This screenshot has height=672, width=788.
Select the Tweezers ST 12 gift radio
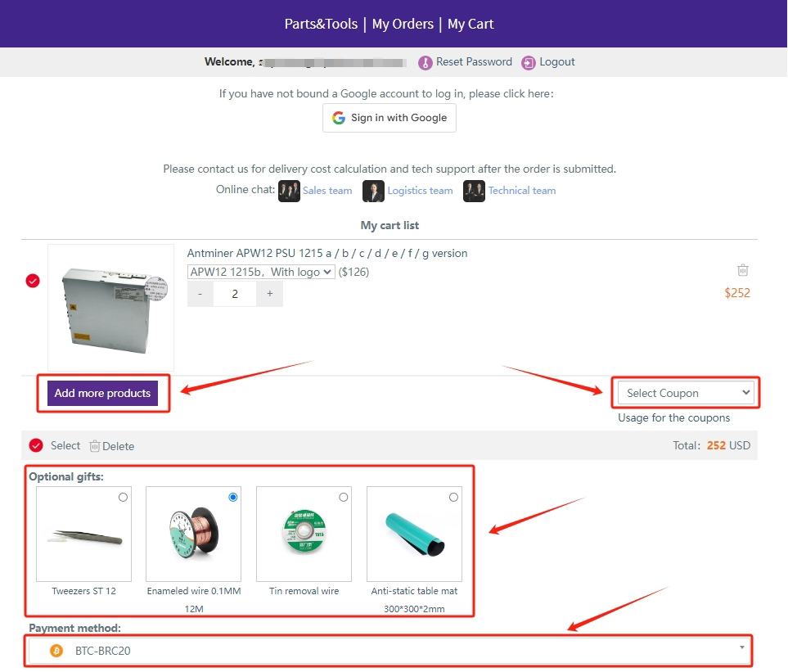[x=123, y=497]
